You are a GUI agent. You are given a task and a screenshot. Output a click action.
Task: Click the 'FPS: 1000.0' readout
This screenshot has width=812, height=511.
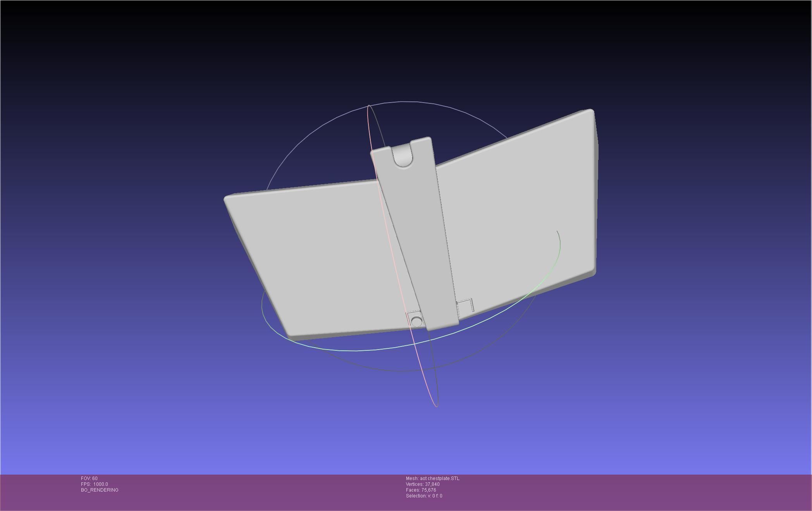(95, 484)
